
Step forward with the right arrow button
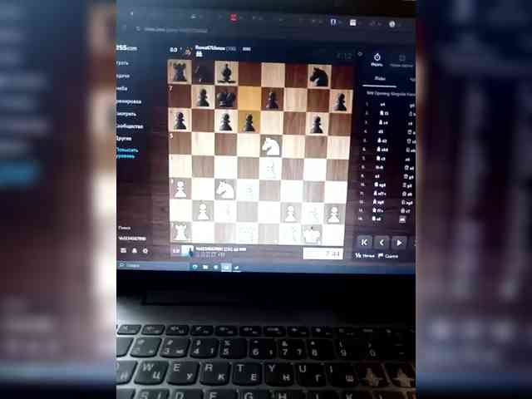tap(399, 243)
